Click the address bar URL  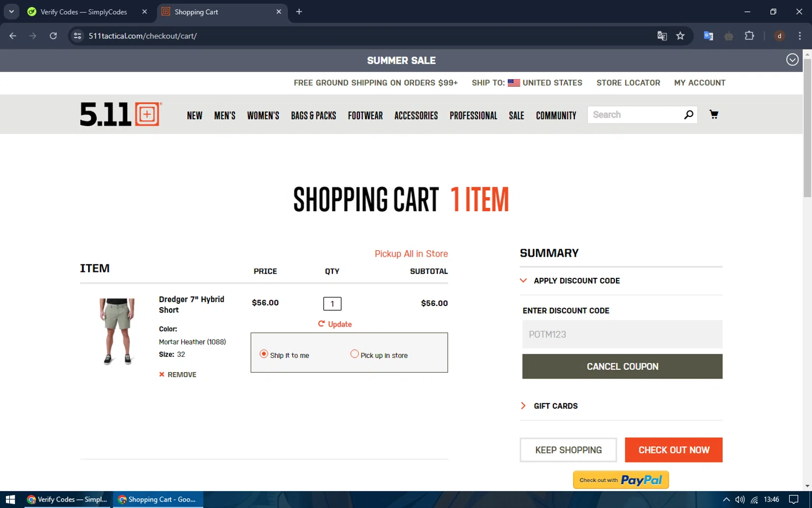point(142,36)
